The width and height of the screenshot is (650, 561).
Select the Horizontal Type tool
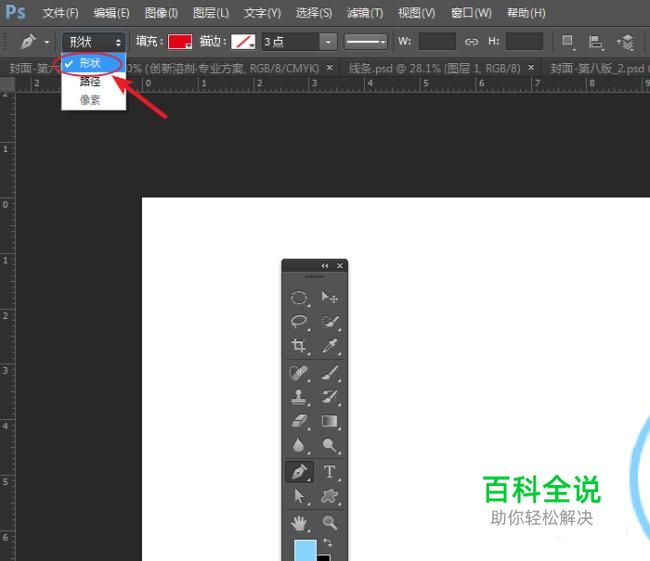(330, 472)
